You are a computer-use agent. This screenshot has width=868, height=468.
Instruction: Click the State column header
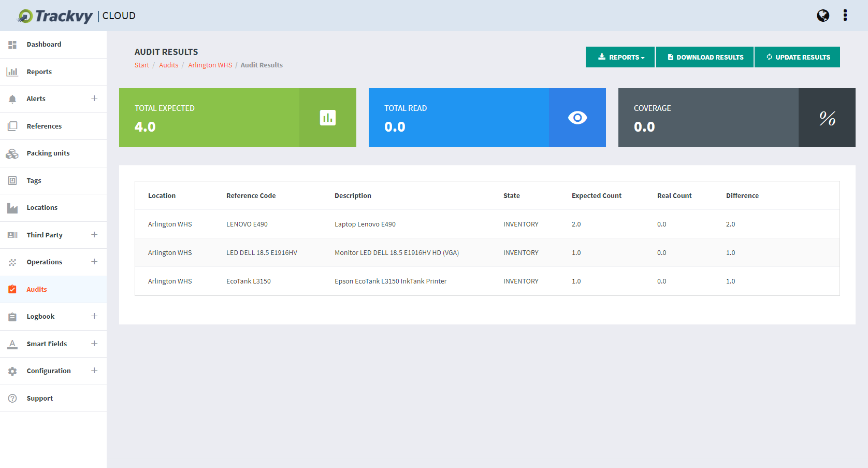[x=512, y=196]
